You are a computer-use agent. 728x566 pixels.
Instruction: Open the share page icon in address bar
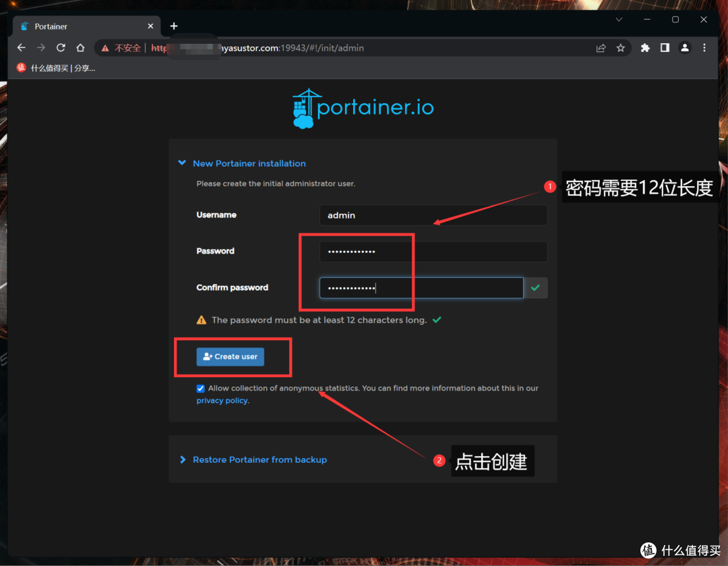pyautogui.click(x=601, y=48)
